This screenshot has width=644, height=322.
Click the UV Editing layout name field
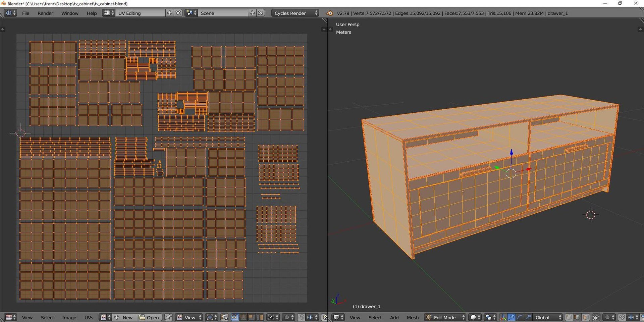[x=141, y=13]
